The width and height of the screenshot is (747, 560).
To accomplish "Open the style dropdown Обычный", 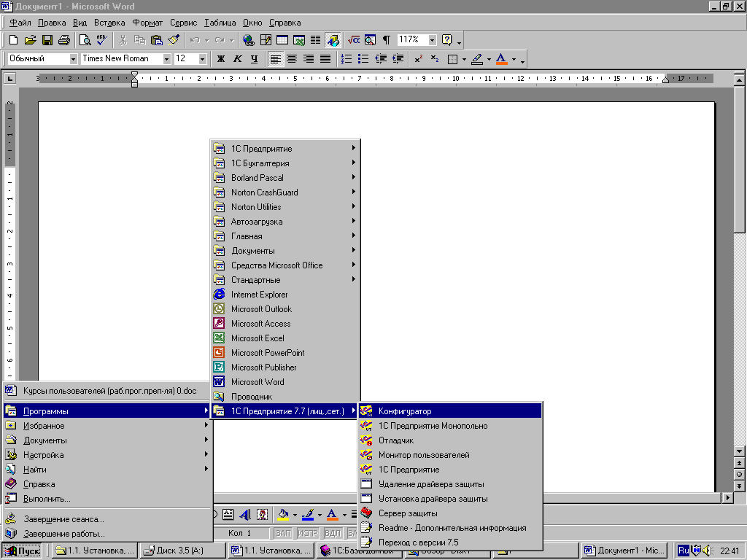I will click(x=74, y=59).
